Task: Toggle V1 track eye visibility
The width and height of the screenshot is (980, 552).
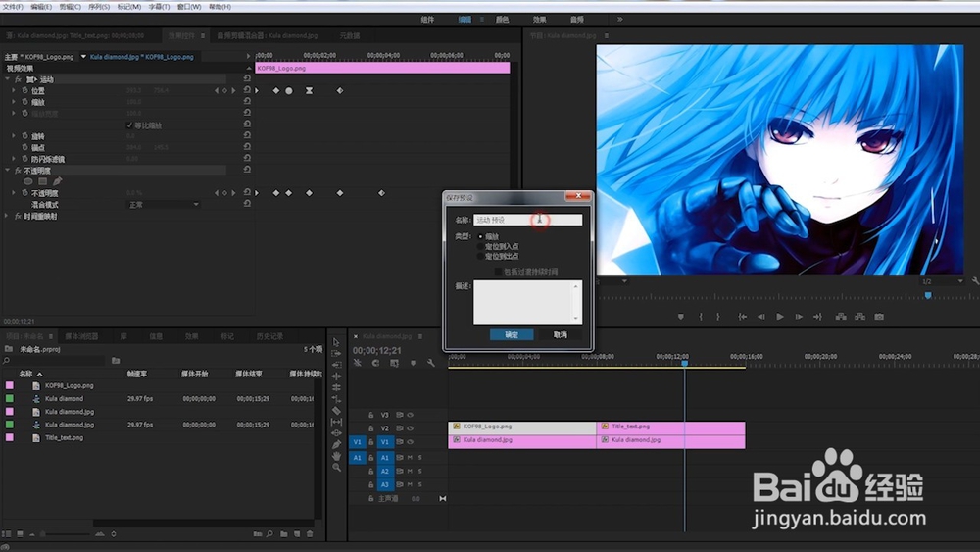Action: [x=411, y=442]
